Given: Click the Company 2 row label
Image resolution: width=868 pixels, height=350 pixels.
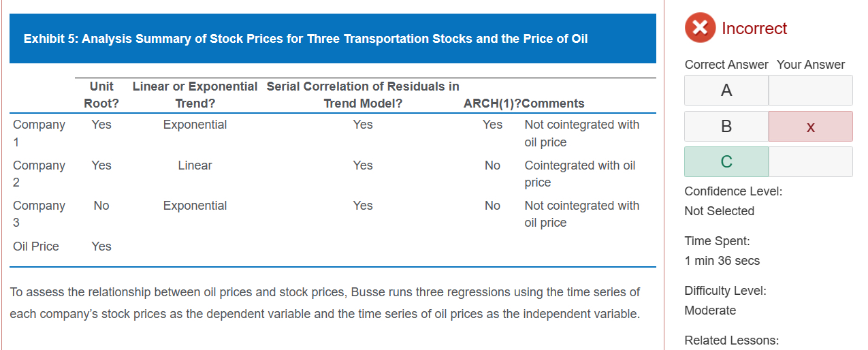Looking at the screenshot, I should (x=39, y=174).
